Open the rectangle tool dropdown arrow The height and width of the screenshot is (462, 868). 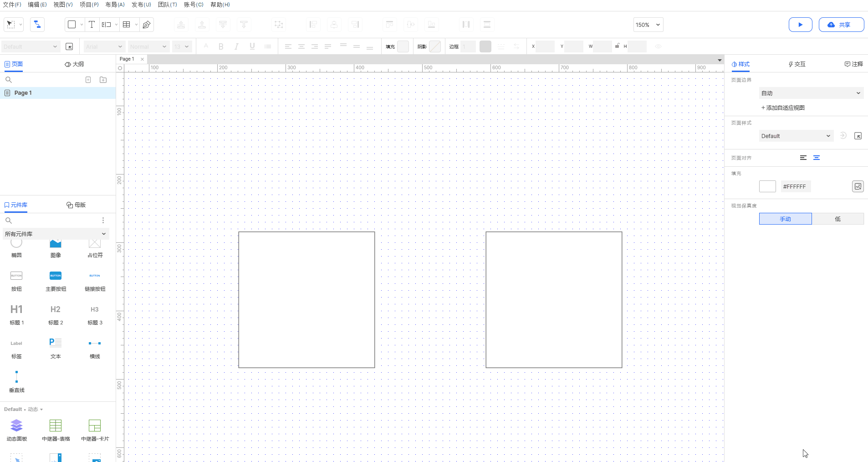(x=82, y=25)
